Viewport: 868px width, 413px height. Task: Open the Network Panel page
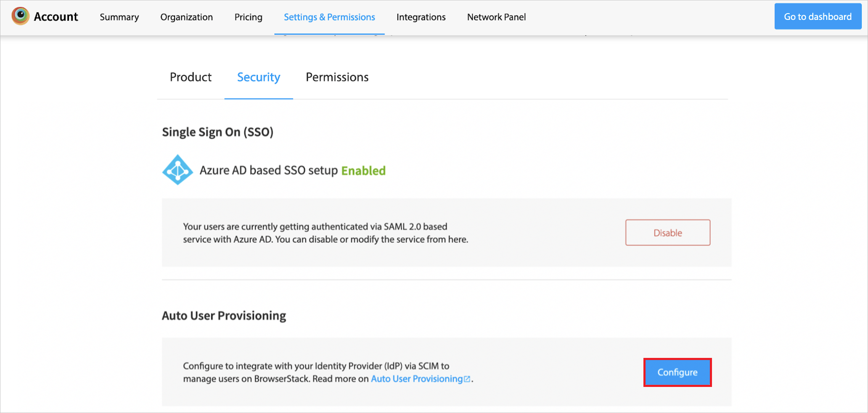(x=497, y=17)
